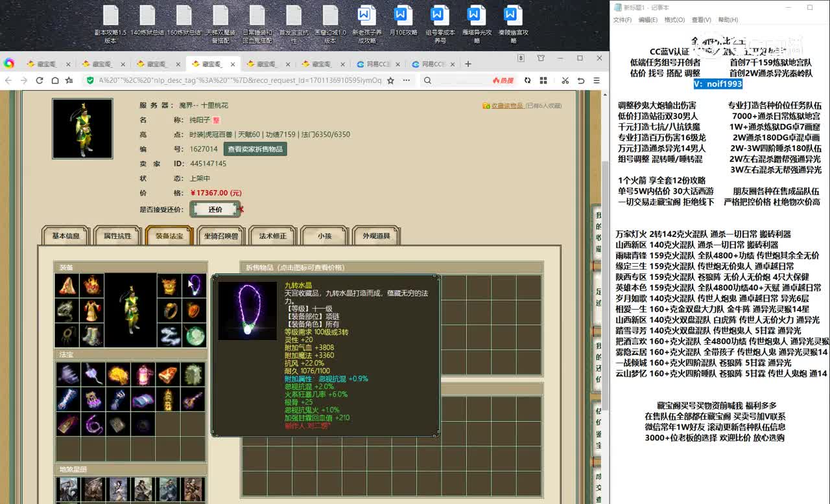The height and width of the screenshot is (504, 830).
Task: Click the white cloud ribbon equipment icon
Action: (169, 335)
